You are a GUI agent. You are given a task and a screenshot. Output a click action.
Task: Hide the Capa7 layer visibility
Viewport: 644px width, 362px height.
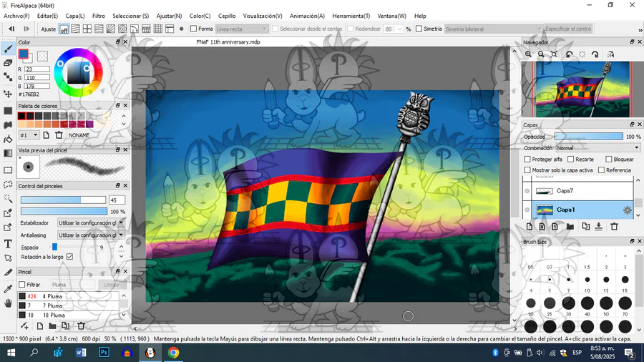(527, 191)
